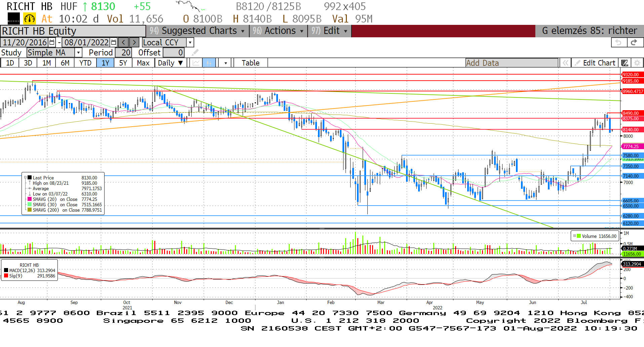
Task: Click the Volume green legend swatch
Action: pos(579,236)
